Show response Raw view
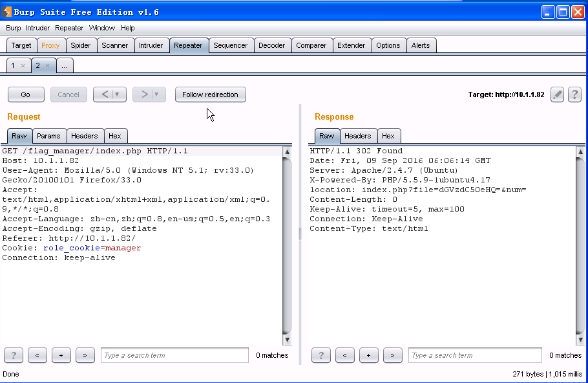The image size is (588, 383). 327,136
